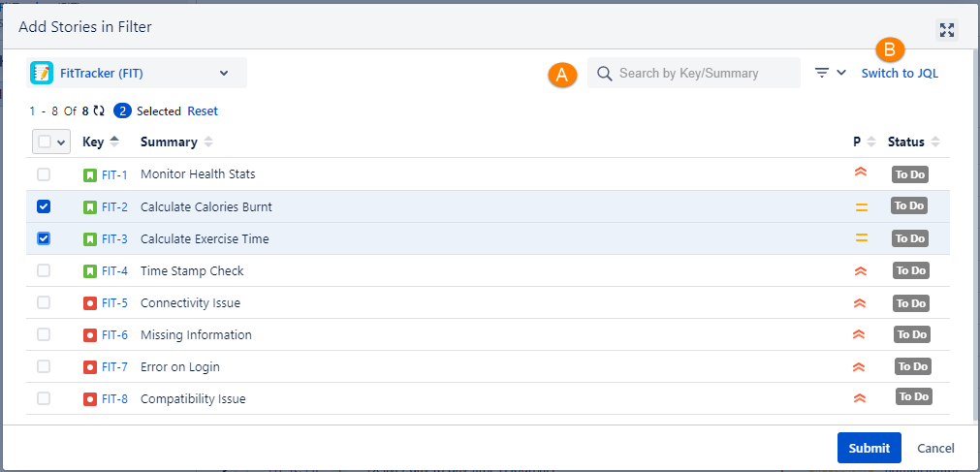
Task: Check the FIT-6 Missing Information checkbox
Action: click(44, 334)
